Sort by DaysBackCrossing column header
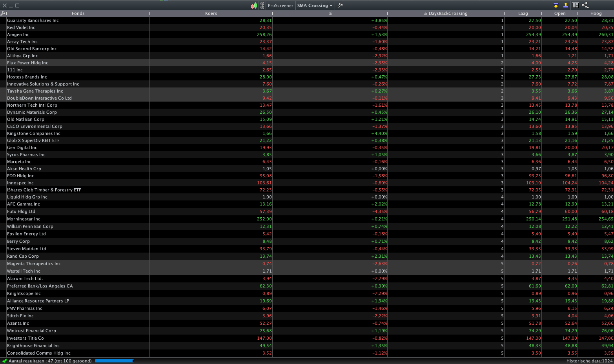 446,13
